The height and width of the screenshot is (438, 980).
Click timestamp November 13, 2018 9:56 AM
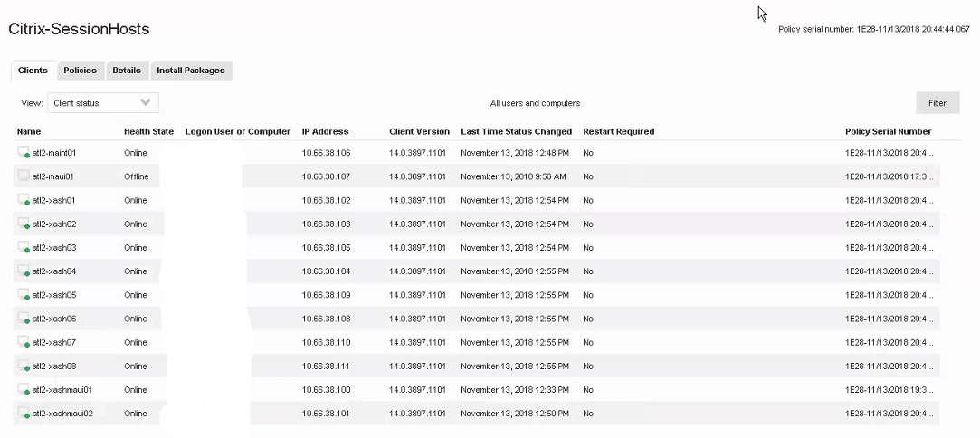[x=513, y=176]
